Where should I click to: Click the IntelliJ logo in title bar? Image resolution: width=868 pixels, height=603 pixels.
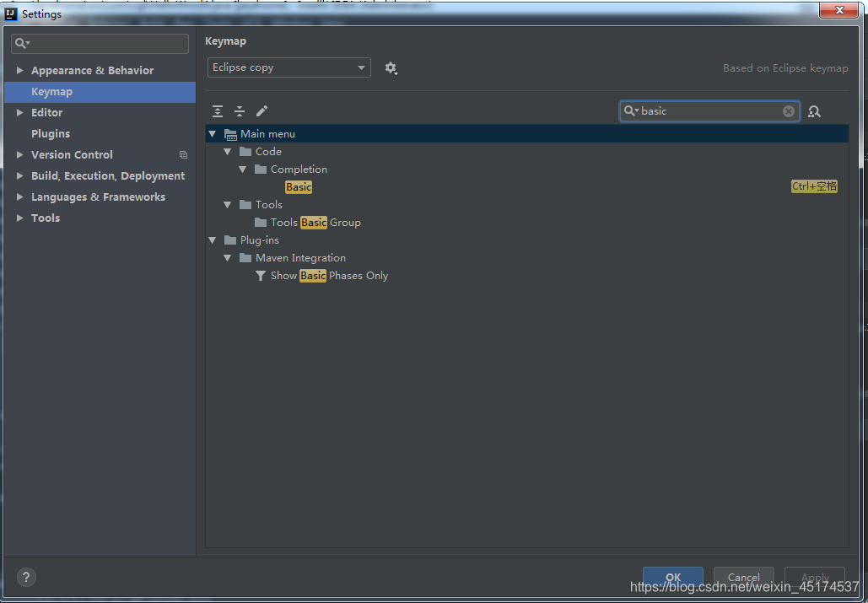pos(10,13)
